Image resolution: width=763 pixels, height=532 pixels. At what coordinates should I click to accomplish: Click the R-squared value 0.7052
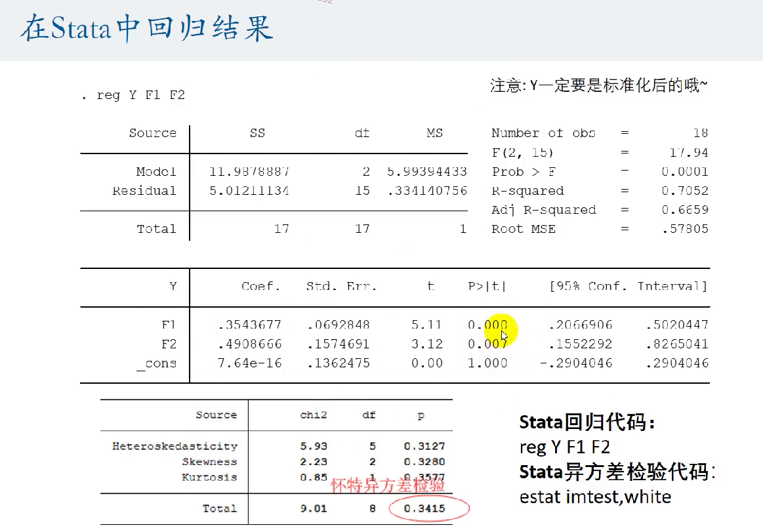(685, 190)
